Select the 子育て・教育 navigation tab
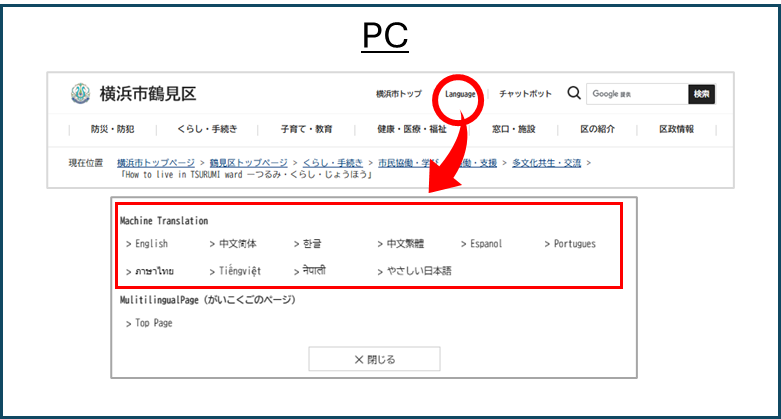The width and height of the screenshot is (781, 419). tap(306, 129)
